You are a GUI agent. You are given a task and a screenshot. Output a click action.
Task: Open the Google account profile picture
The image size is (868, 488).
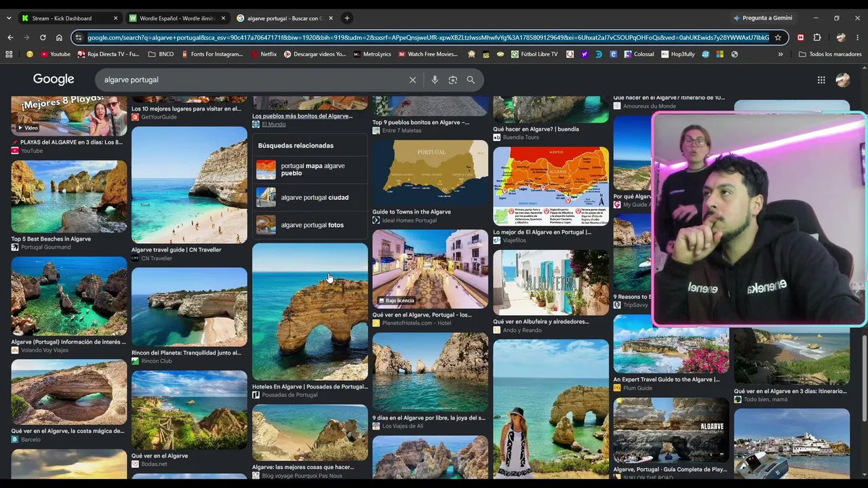pyautogui.click(x=843, y=80)
